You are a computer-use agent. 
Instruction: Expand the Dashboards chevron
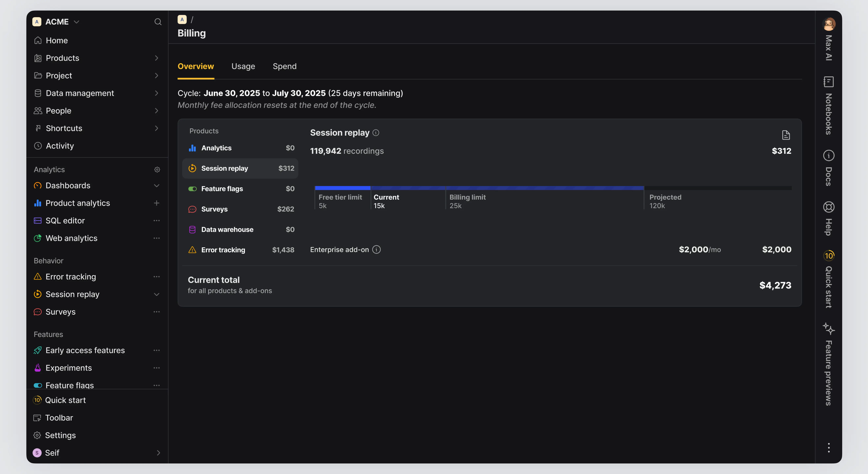[156, 186]
